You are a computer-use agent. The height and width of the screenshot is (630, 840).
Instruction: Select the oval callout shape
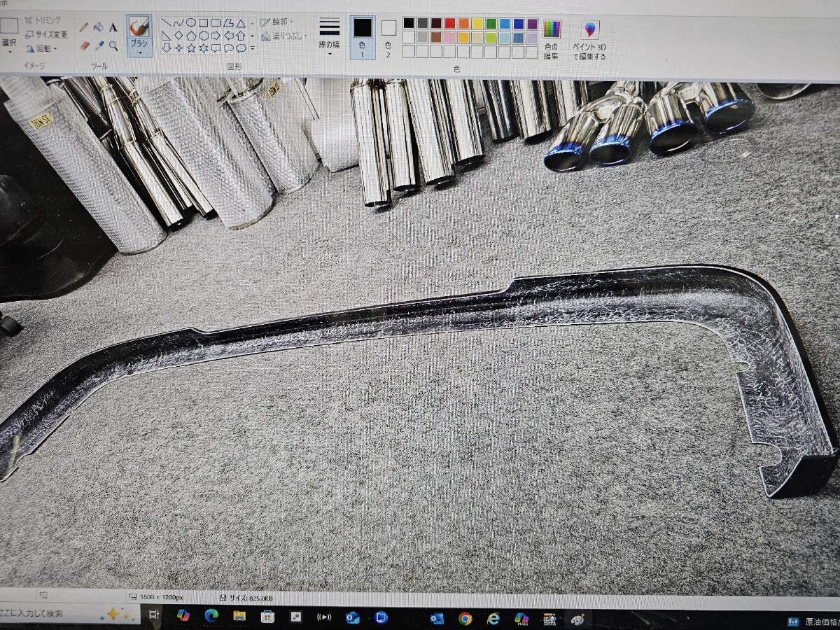point(228,48)
